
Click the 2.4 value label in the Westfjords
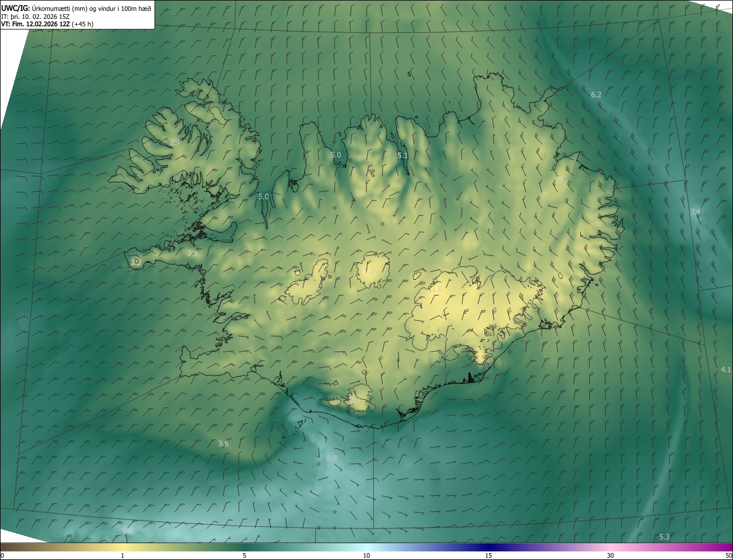click(x=175, y=142)
